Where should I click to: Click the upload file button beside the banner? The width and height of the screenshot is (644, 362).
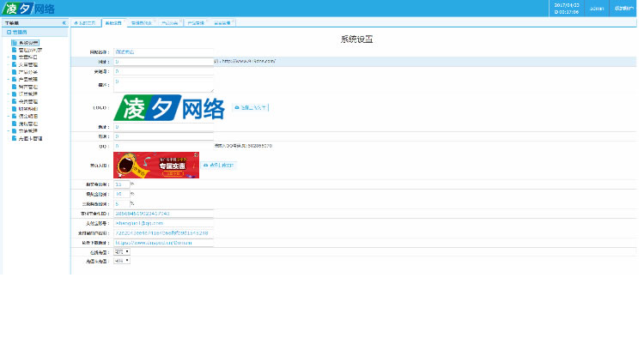[x=219, y=165]
